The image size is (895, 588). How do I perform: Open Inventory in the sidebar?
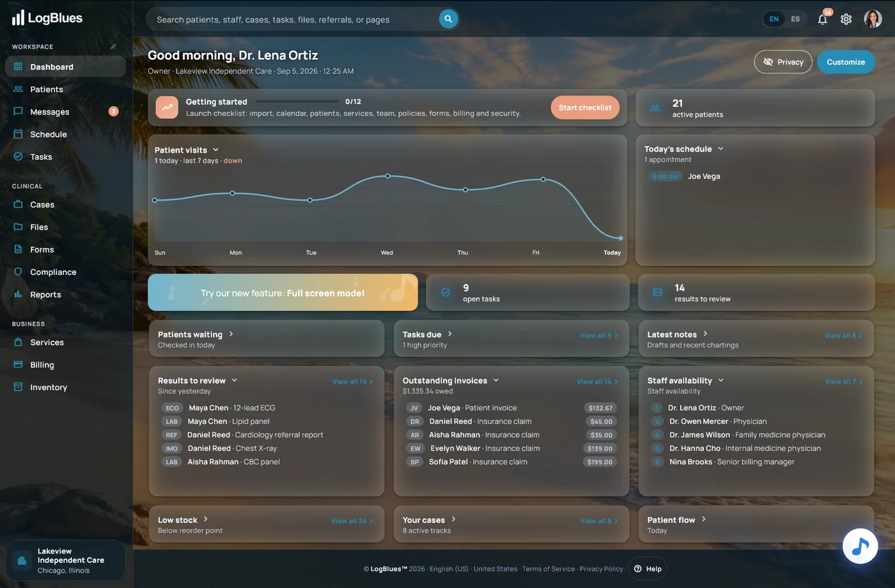[x=65, y=387]
